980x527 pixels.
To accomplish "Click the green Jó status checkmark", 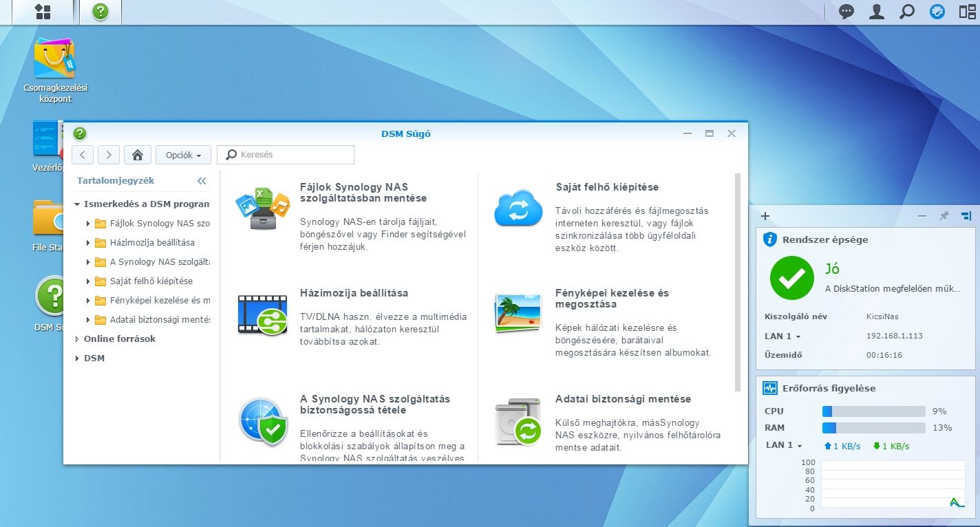I will click(x=792, y=278).
